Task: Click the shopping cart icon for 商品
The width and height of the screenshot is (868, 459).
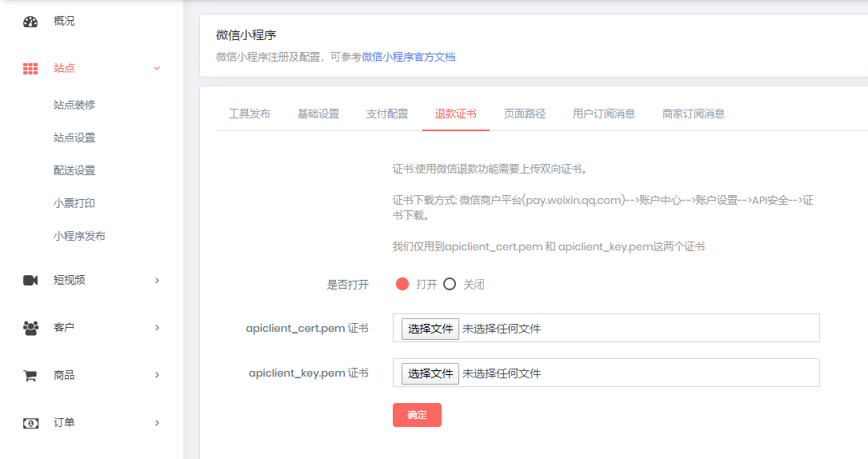Action: point(30,375)
